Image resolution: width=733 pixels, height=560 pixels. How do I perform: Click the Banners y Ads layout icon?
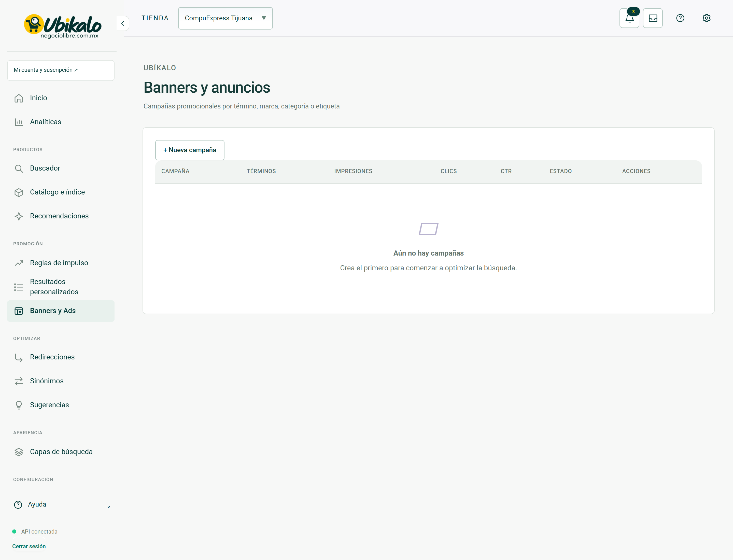tap(19, 311)
